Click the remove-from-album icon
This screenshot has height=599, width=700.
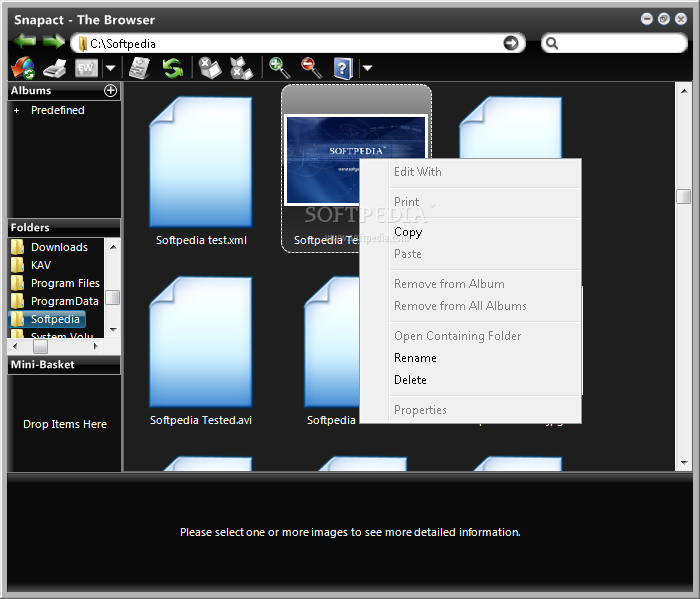[x=210, y=68]
